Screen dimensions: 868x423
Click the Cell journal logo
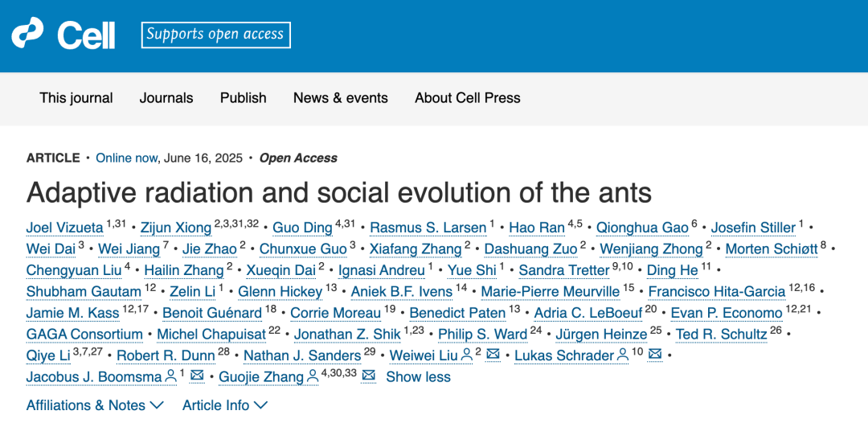click(63, 35)
